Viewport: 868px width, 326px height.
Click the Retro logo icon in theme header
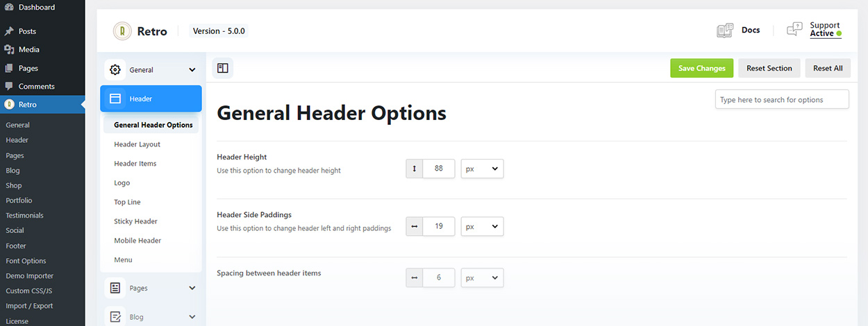(x=123, y=31)
